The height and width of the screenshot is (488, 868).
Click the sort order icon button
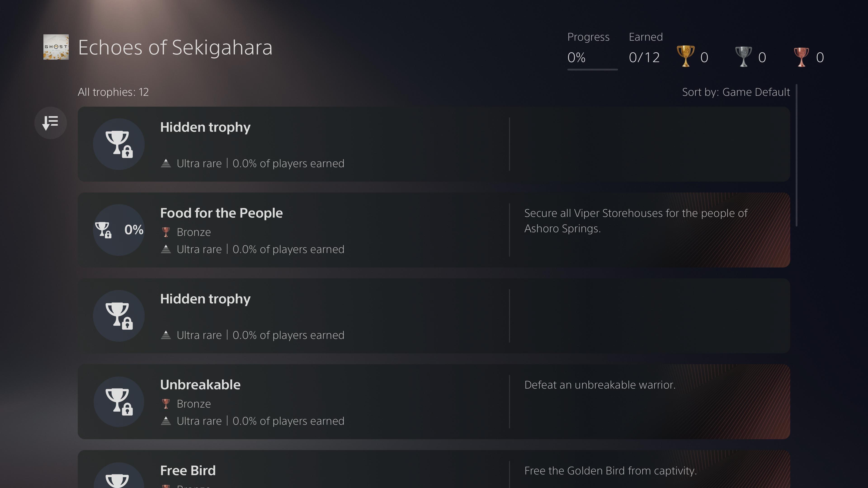coord(51,123)
